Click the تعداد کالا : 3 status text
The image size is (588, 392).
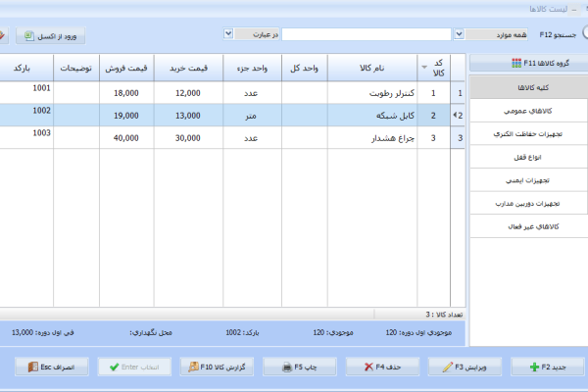(x=444, y=315)
